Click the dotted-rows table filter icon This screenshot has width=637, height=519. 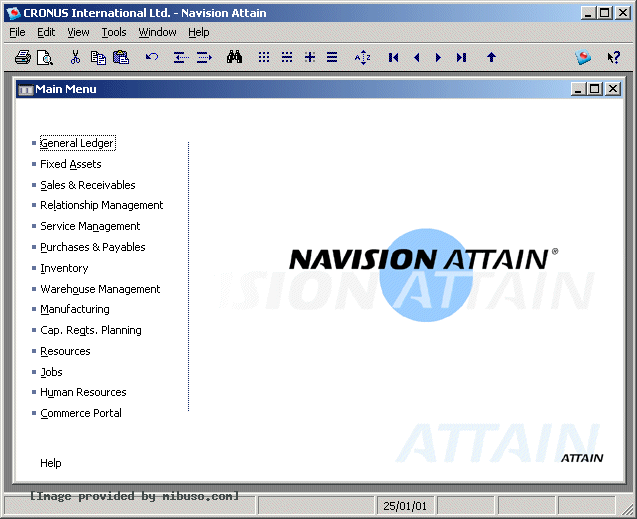pos(287,57)
